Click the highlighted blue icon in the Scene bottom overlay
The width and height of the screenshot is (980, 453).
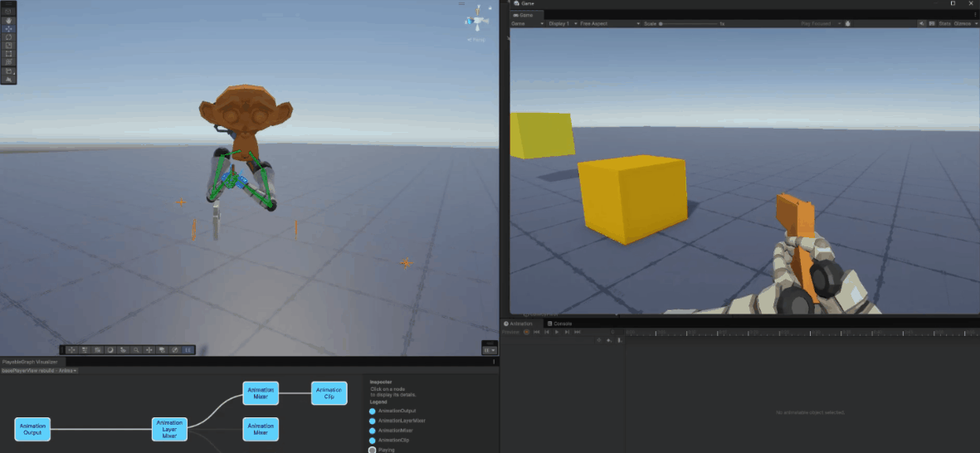[188, 350]
